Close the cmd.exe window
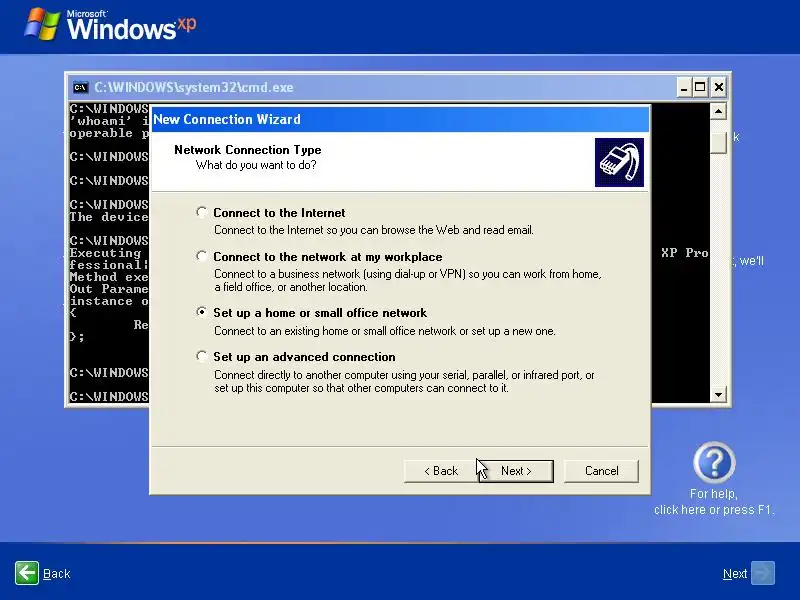The height and width of the screenshot is (600, 800). click(718, 87)
